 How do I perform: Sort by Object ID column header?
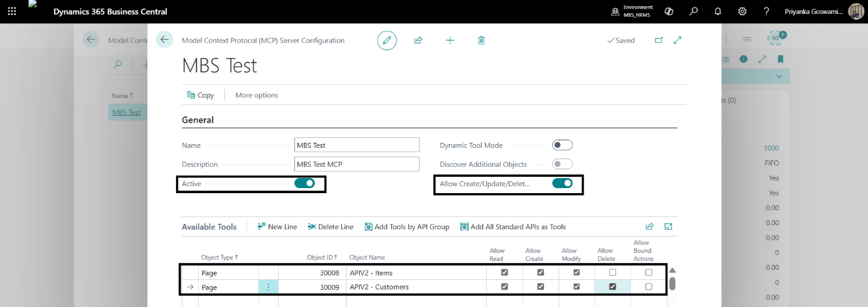[323, 257]
